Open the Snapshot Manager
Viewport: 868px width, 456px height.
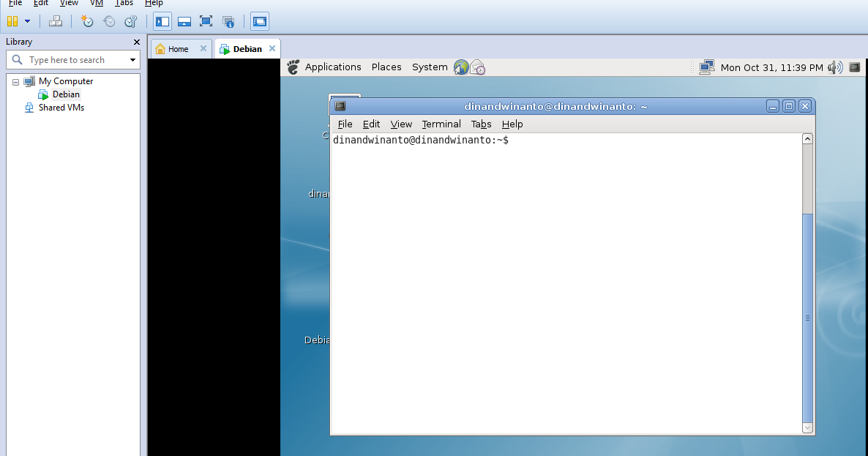coord(130,21)
